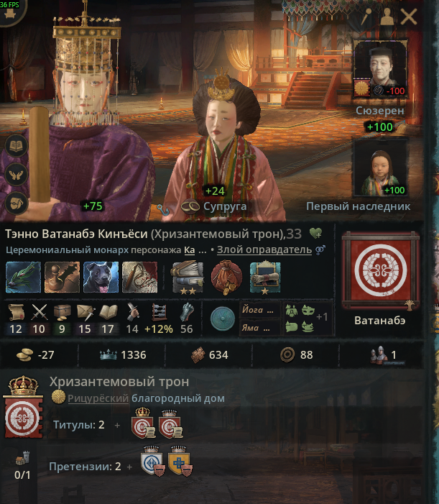Expand claims list with plus after Претензии
Screen dimensions: 439x504
[x=129, y=467]
